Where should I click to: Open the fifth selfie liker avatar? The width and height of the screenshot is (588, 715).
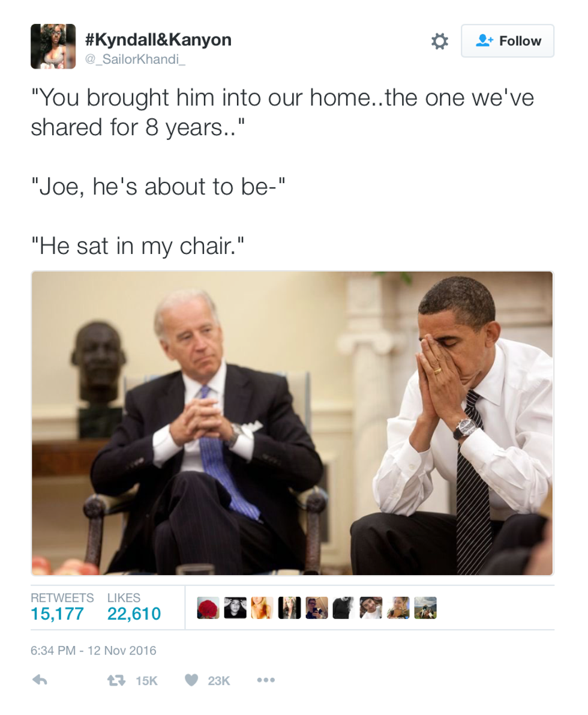click(x=317, y=608)
